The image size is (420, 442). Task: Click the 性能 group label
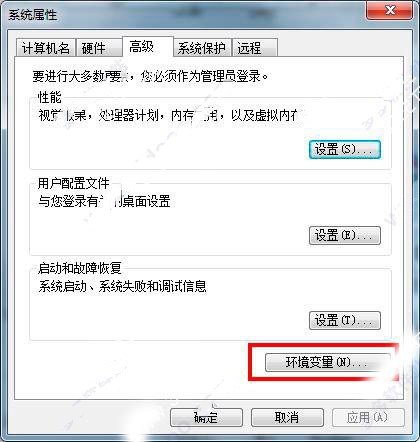pos(50,97)
